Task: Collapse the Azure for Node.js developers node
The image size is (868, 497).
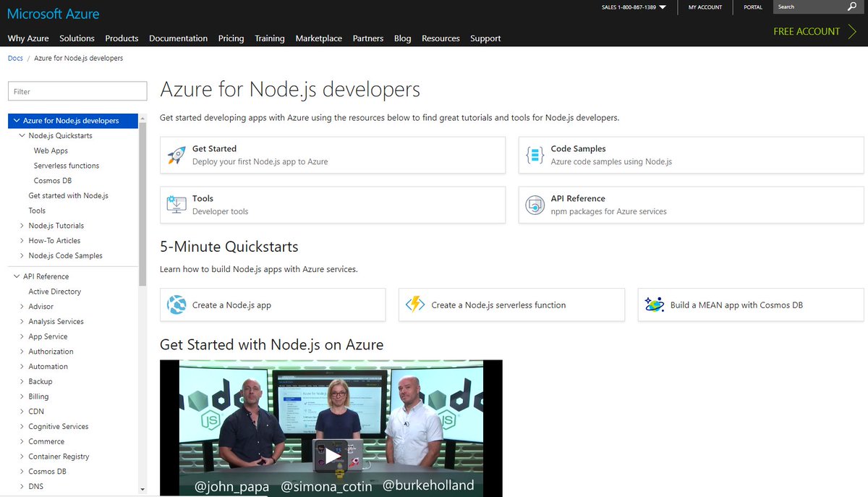Action: click(x=17, y=121)
